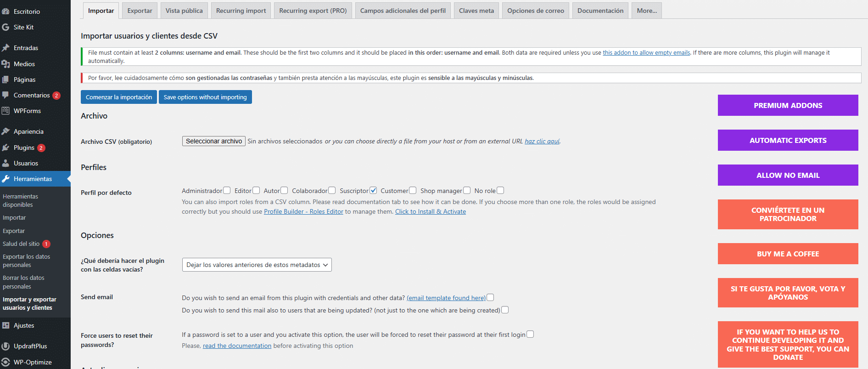The width and height of the screenshot is (868, 369).
Task: Tick the force password reset checkbox
Action: click(530, 334)
